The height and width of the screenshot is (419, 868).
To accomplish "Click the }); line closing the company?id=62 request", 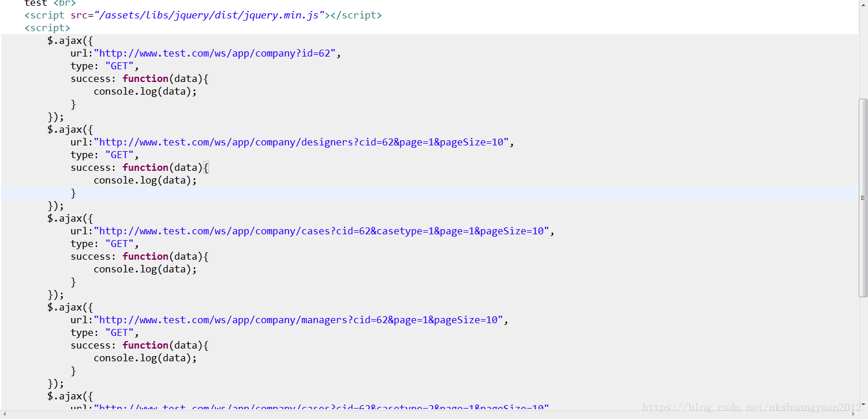I will 56,117.
